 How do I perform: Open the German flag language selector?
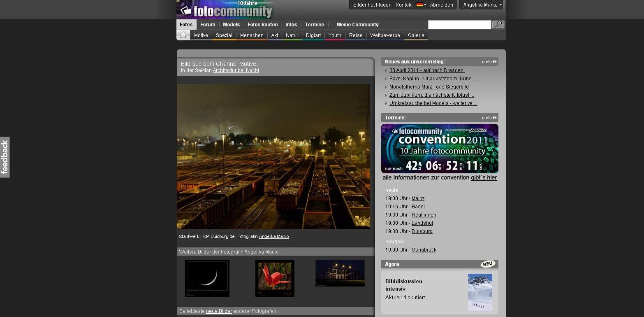[x=421, y=5]
